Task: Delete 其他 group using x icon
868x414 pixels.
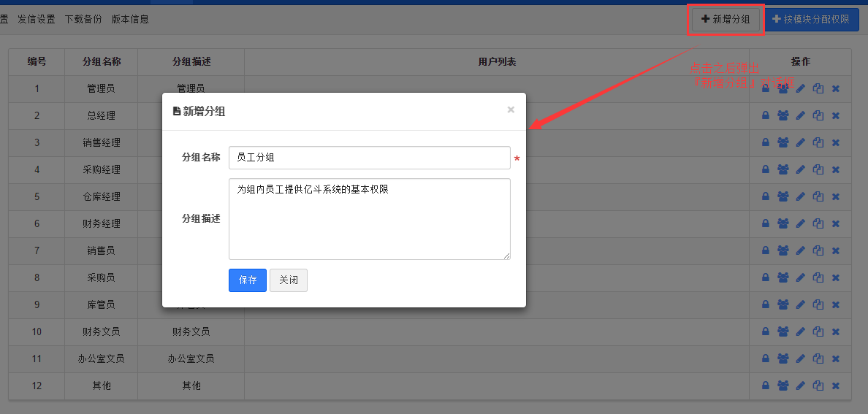Action: point(836,386)
